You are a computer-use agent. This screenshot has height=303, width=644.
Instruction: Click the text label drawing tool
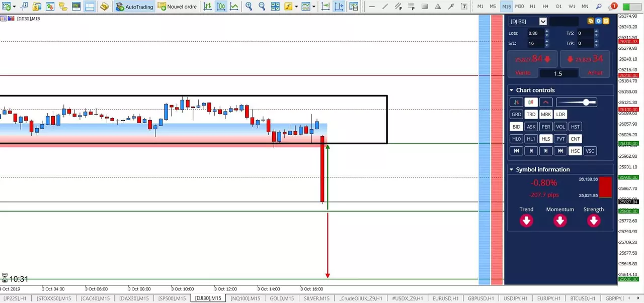[x=464, y=7]
